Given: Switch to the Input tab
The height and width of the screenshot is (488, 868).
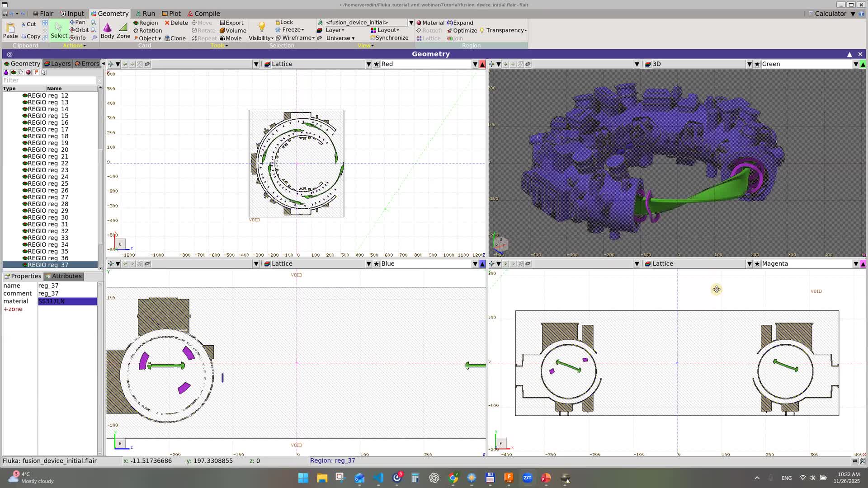Looking at the screenshot, I should point(72,14).
